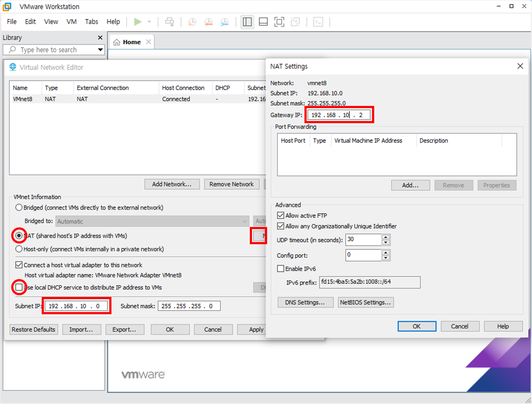Viewport: 532px width, 404px height.
Task: Increase Config port with up arrow
Action: coord(386,252)
